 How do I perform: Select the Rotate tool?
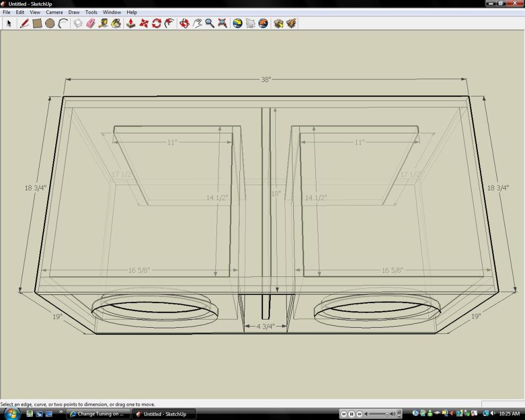(157, 24)
